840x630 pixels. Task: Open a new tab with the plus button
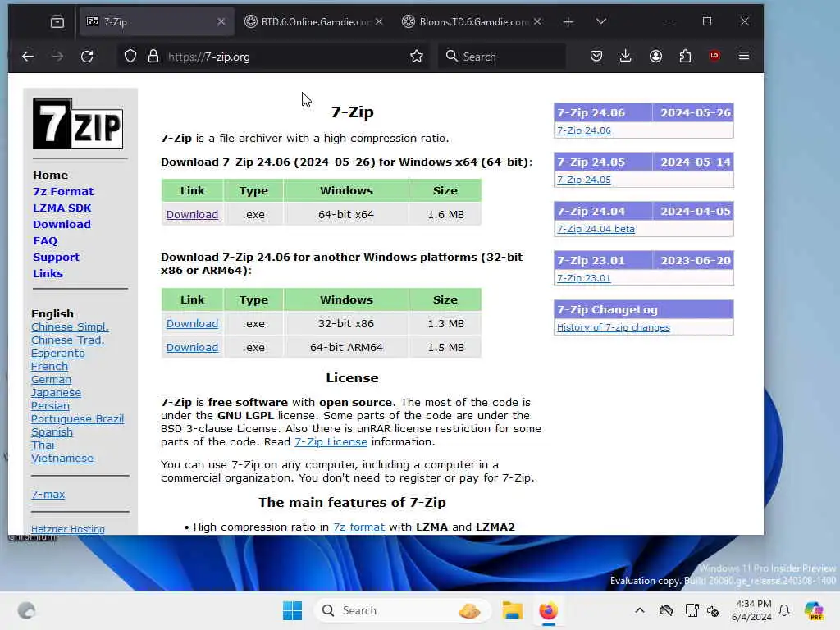click(568, 21)
